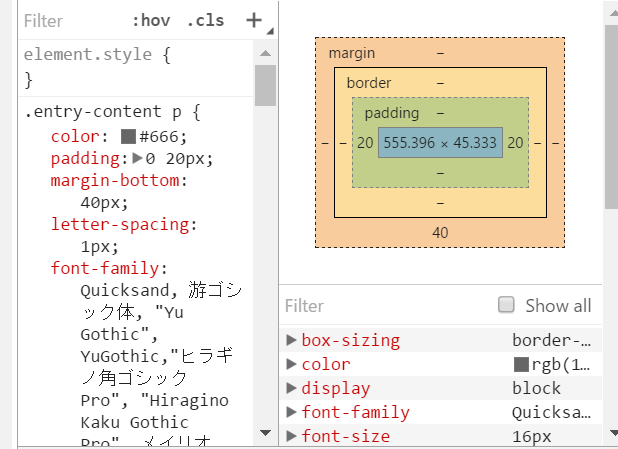Edit right padding value 20 in box model

pyautogui.click(x=515, y=143)
